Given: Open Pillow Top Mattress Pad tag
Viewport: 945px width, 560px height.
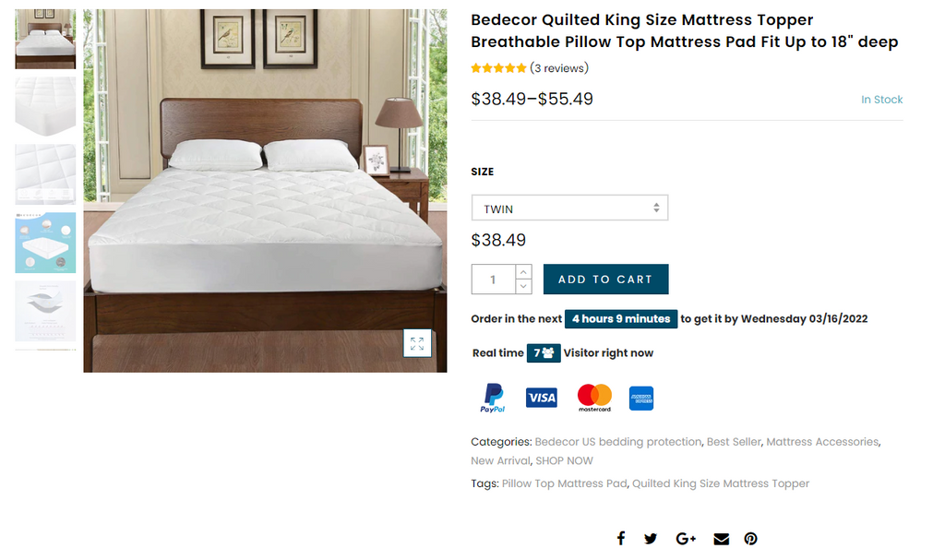Looking at the screenshot, I should pyautogui.click(x=565, y=483).
